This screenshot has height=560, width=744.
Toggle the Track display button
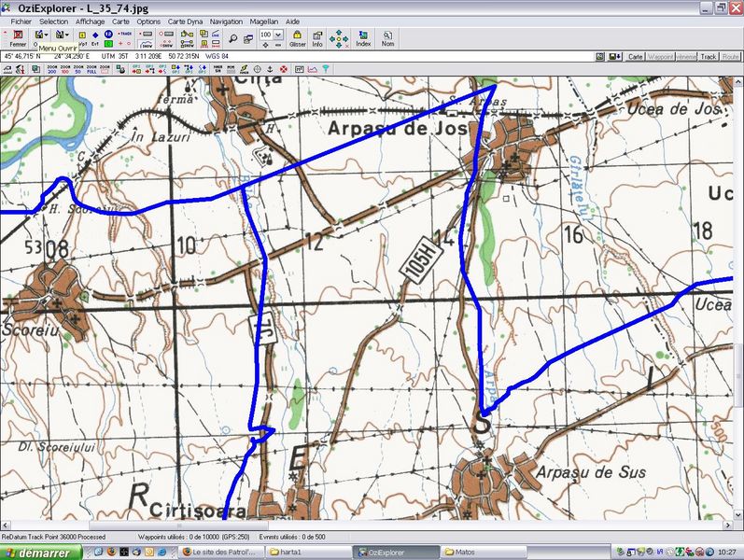click(x=709, y=57)
